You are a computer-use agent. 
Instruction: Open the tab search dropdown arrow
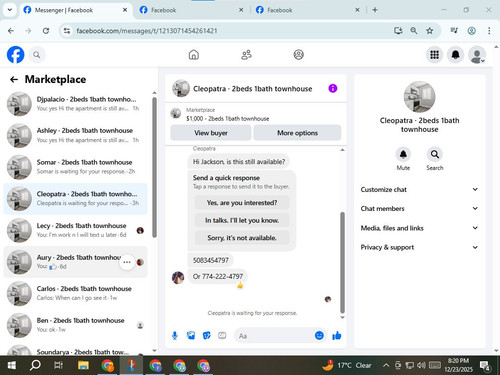(x=10, y=10)
